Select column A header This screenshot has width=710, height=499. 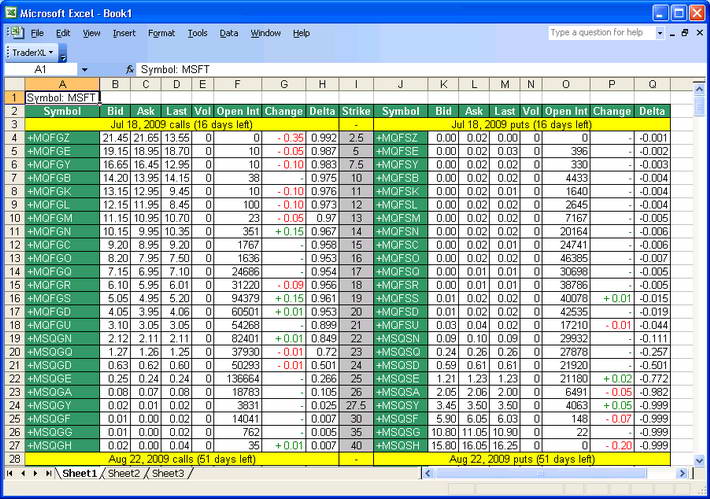pos(62,84)
